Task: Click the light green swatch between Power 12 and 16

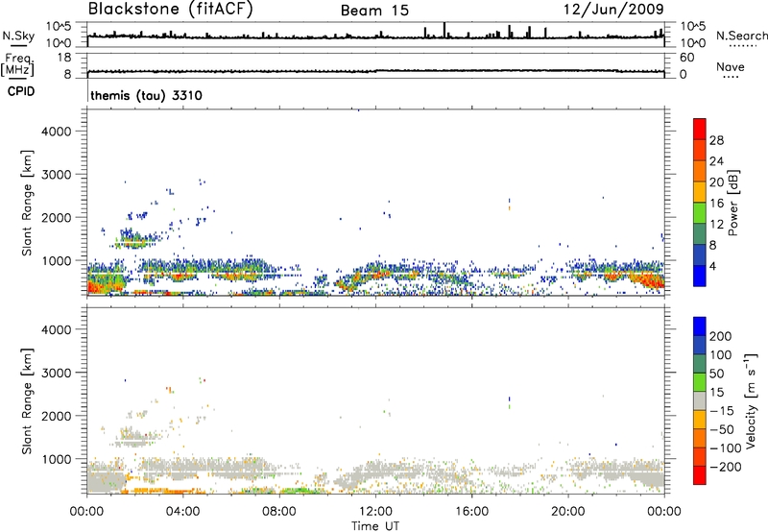Action: click(x=700, y=213)
